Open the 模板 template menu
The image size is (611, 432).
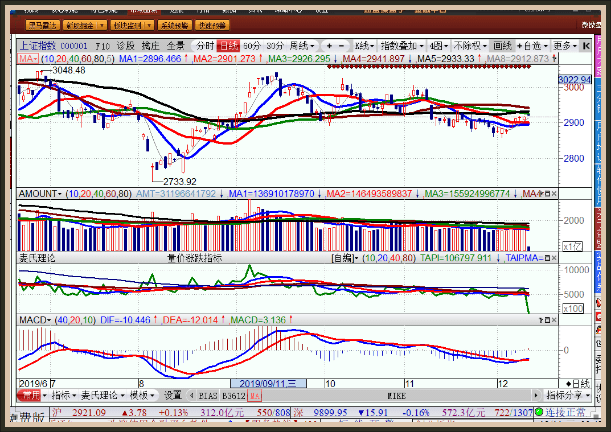pos(142,395)
